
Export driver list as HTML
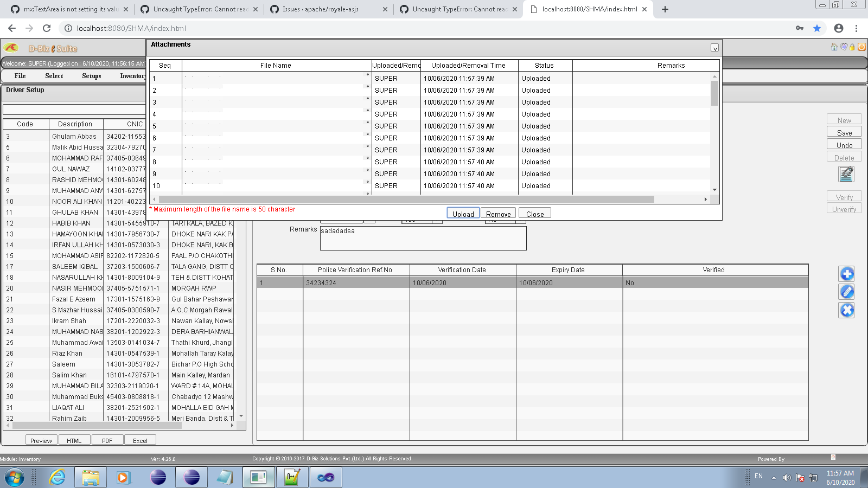click(74, 440)
